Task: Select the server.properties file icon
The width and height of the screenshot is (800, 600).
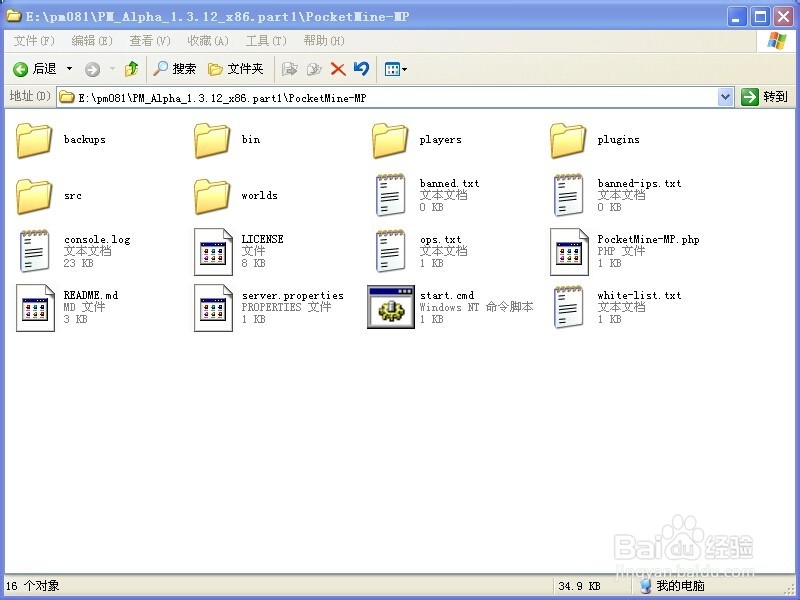Action: pyautogui.click(x=213, y=308)
